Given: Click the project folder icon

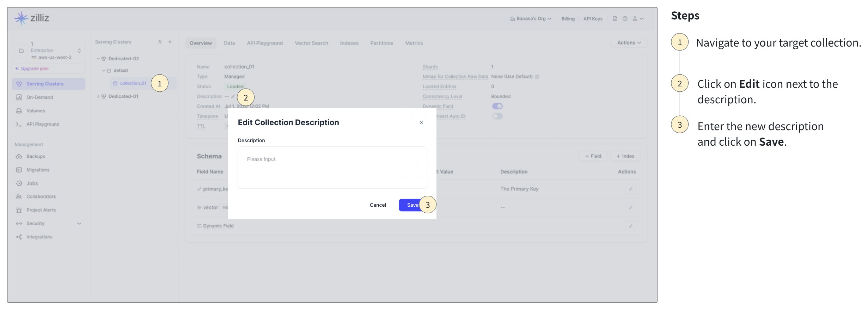Looking at the screenshot, I should click(21, 51).
